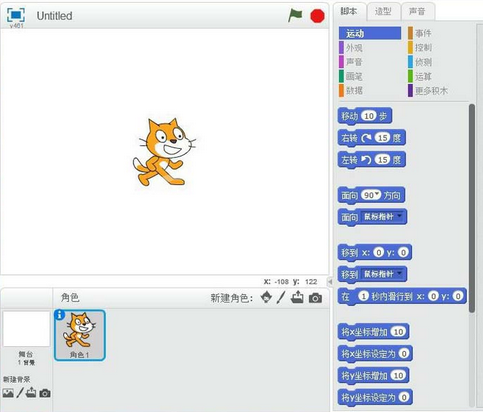Click the green flag to start

[x=295, y=15]
